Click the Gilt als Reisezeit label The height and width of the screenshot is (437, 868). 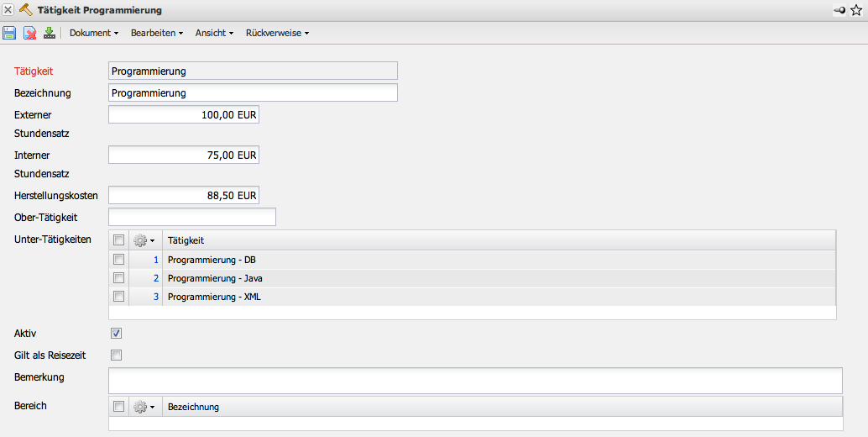tap(50, 355)
